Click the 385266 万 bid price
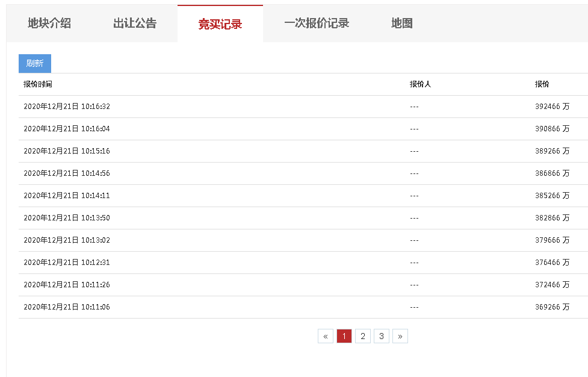Screen dimensions: 588x377 click(x=552, y=196)
